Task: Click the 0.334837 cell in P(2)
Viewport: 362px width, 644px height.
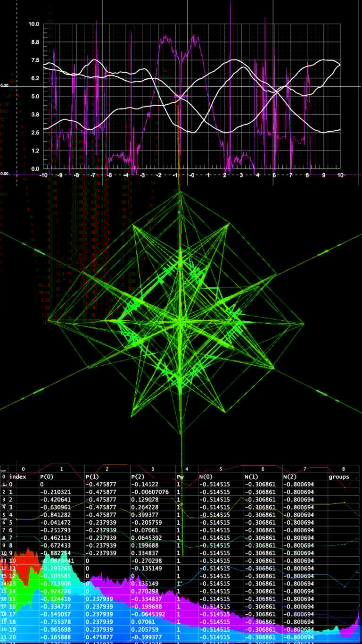Action: [145, 553]
